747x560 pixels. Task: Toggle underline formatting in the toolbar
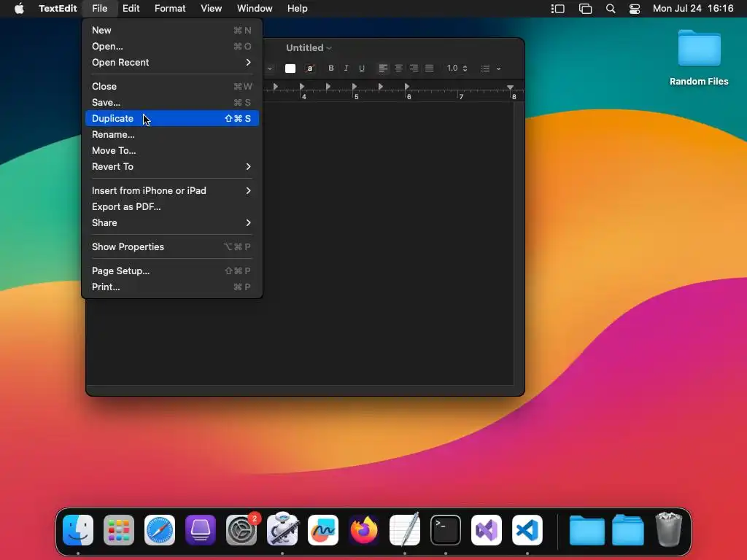click(362, 68)
